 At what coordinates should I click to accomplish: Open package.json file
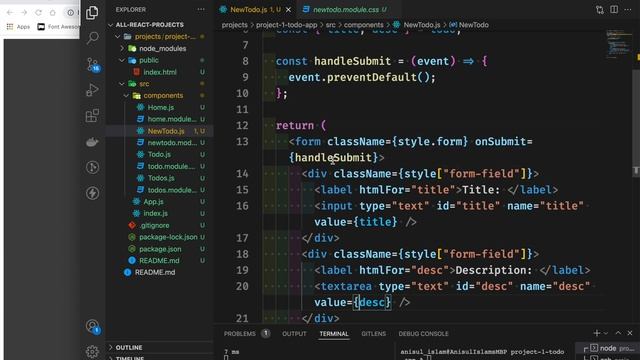159,249
